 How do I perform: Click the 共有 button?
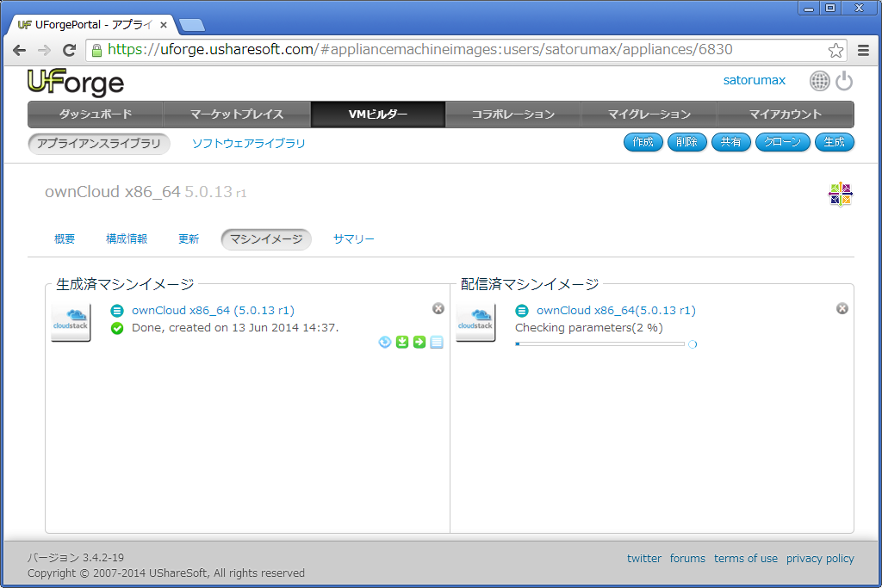click(x=730, y=142)
